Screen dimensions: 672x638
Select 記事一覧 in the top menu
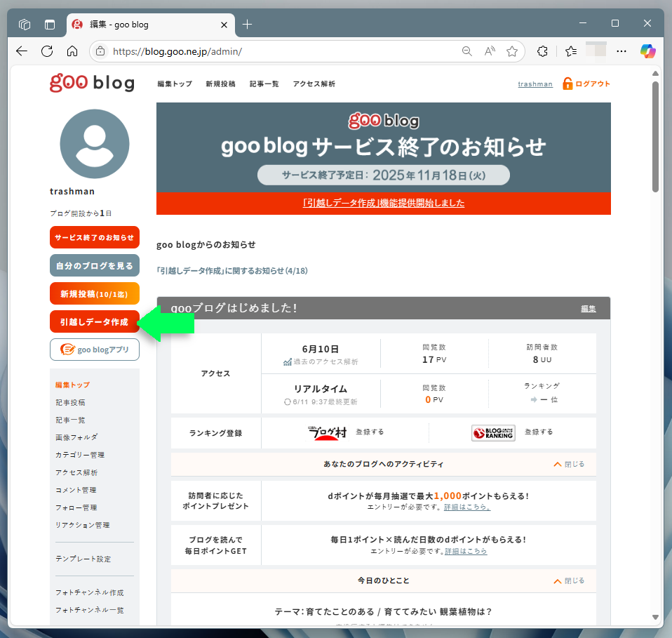(264, 84)
